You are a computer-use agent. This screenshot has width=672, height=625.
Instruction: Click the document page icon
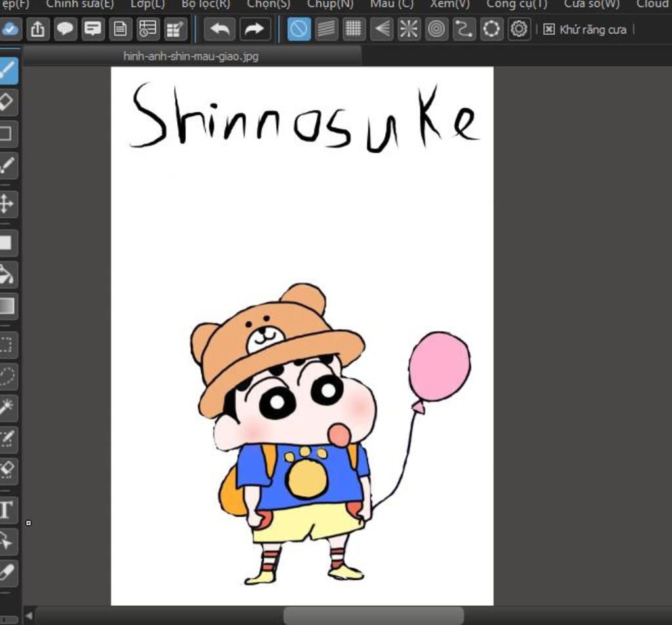(121, 29)
